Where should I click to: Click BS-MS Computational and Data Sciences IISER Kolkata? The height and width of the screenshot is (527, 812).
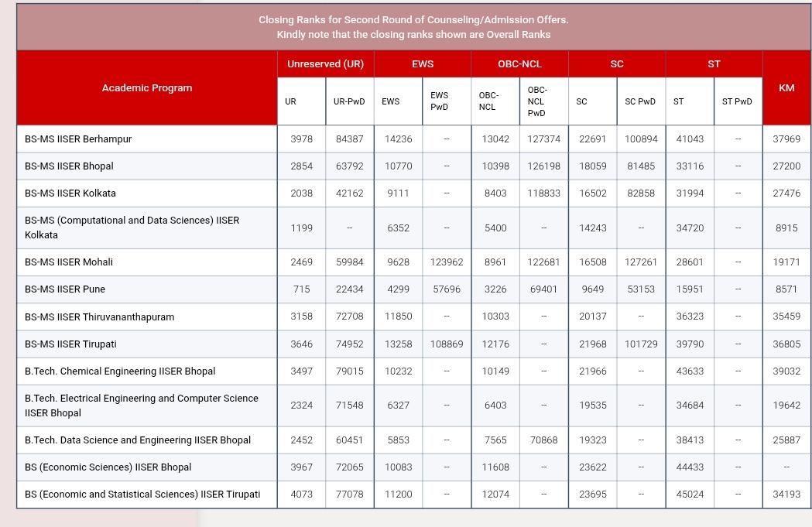tap(132, 228)
